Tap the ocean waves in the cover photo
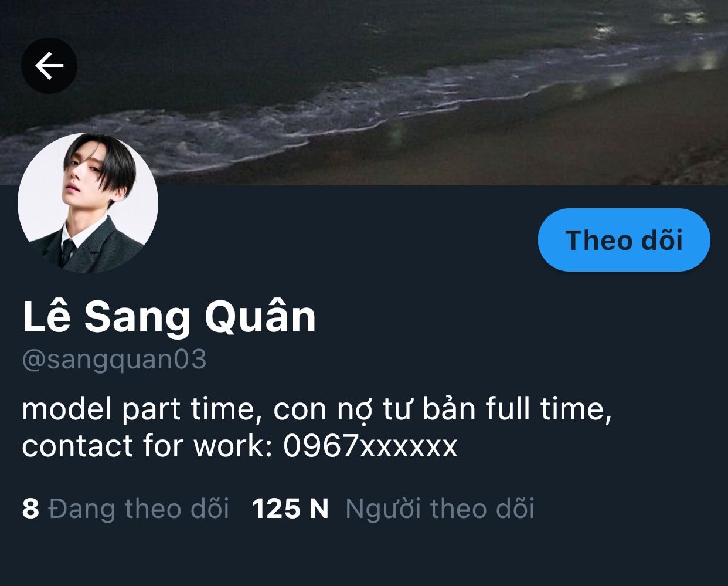 (293, 111)
